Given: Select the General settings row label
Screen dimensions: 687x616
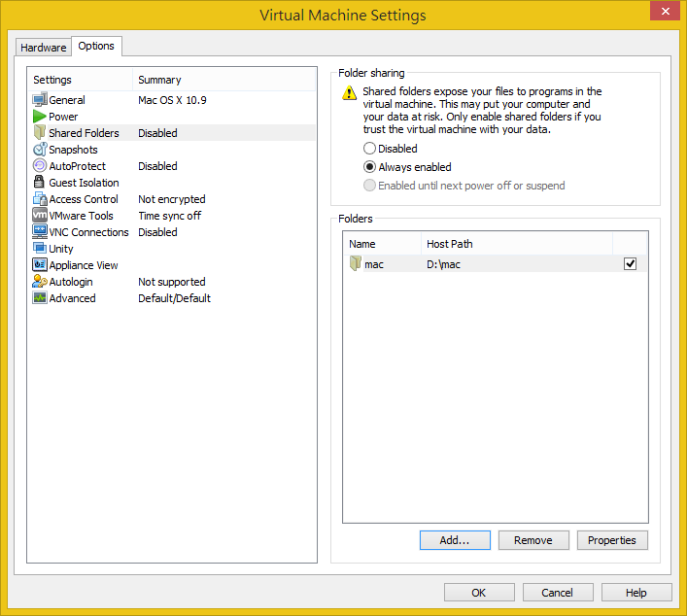Looking at the screenshot, I should tap(67, 100).
